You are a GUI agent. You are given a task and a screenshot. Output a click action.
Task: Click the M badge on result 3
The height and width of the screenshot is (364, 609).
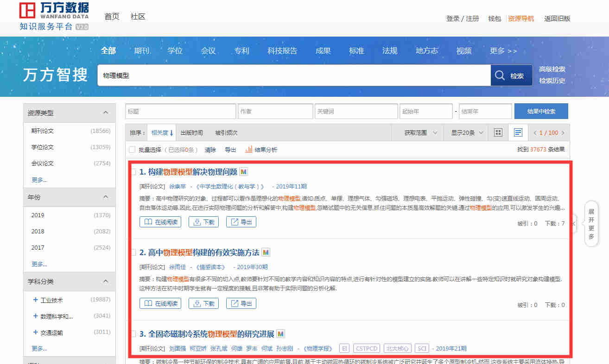pyautogui.click(x=280, y=334)
